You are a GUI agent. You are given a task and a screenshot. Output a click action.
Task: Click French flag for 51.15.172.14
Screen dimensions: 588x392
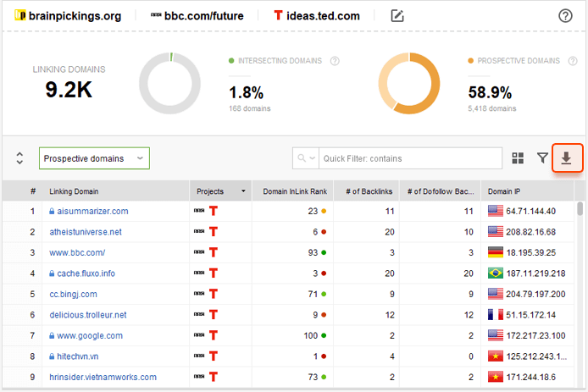pos(496,315)
